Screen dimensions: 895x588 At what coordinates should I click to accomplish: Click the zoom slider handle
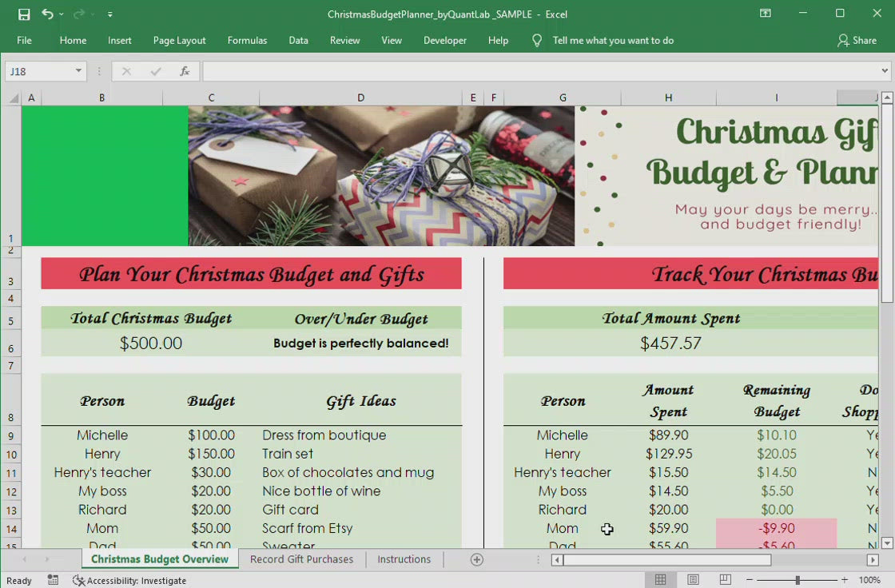[x=798, y=580]
